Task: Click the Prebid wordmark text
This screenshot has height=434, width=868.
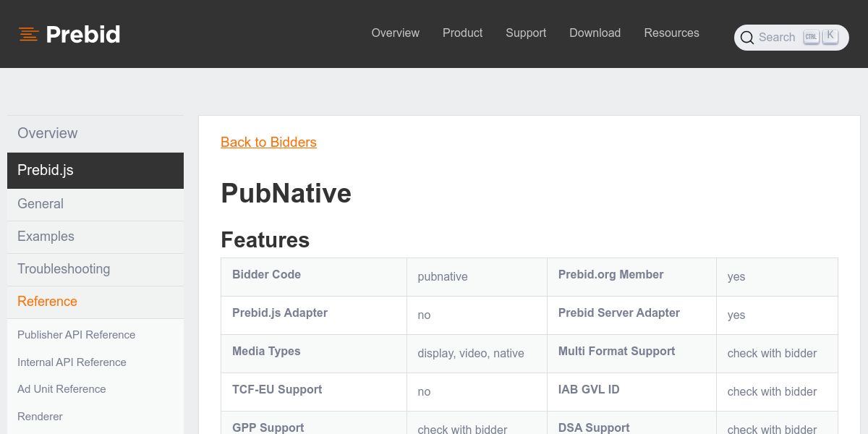Action: [x=83, y=34]
